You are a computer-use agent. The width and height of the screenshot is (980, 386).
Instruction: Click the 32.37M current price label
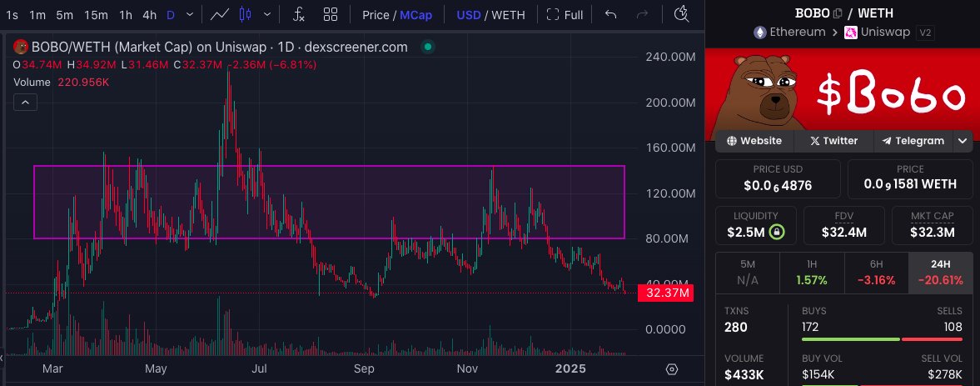(665, 293)
